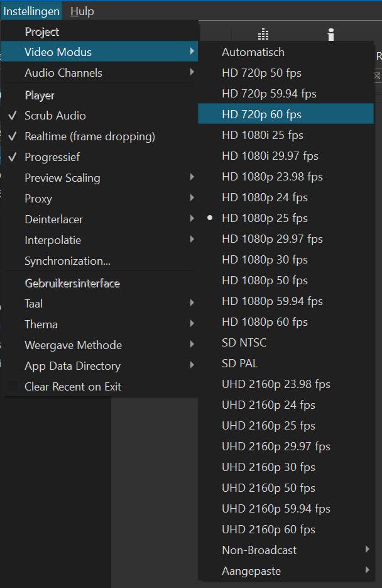Disable Realtime frame dropping

pyautogui.click(x=89, y=136)
